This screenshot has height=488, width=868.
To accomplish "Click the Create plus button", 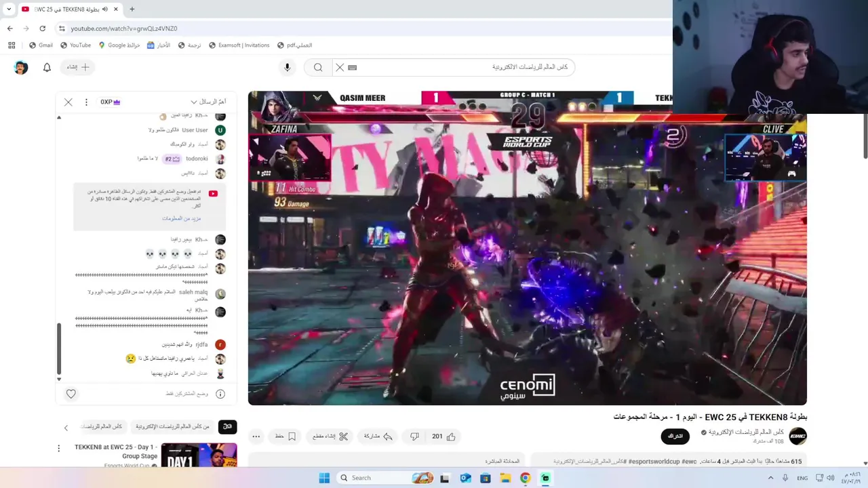I will tap(78, 67).
